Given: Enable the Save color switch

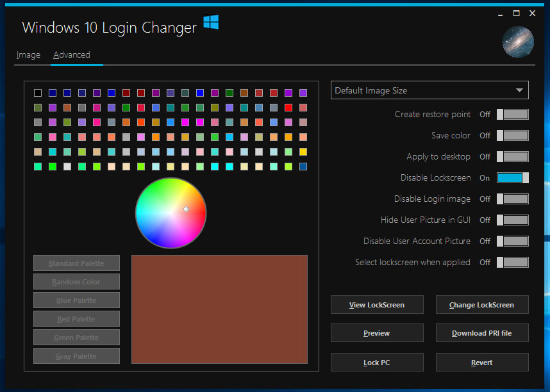Looking at the screenshot, I should 512,135.
